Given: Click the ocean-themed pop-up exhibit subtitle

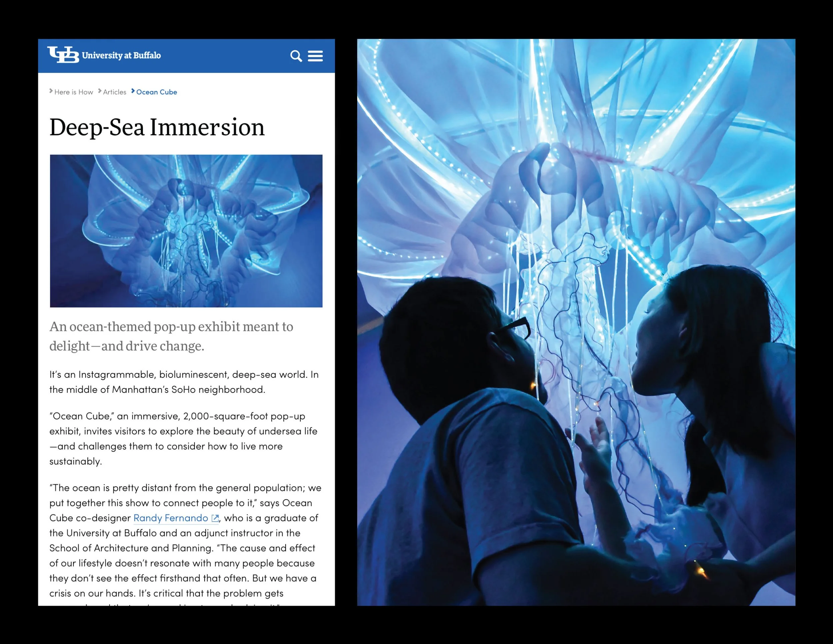Looking at the screenshot, I should (x=171, y=336).
